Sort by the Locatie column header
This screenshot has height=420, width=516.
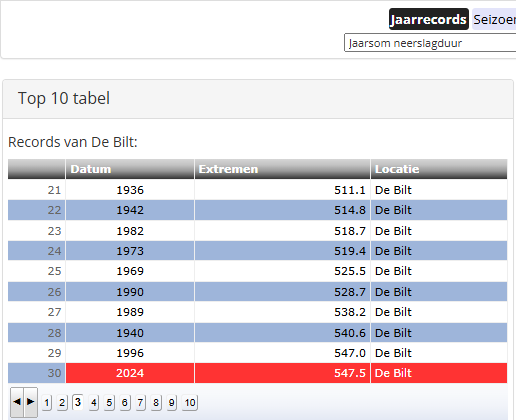coord(439,169)
